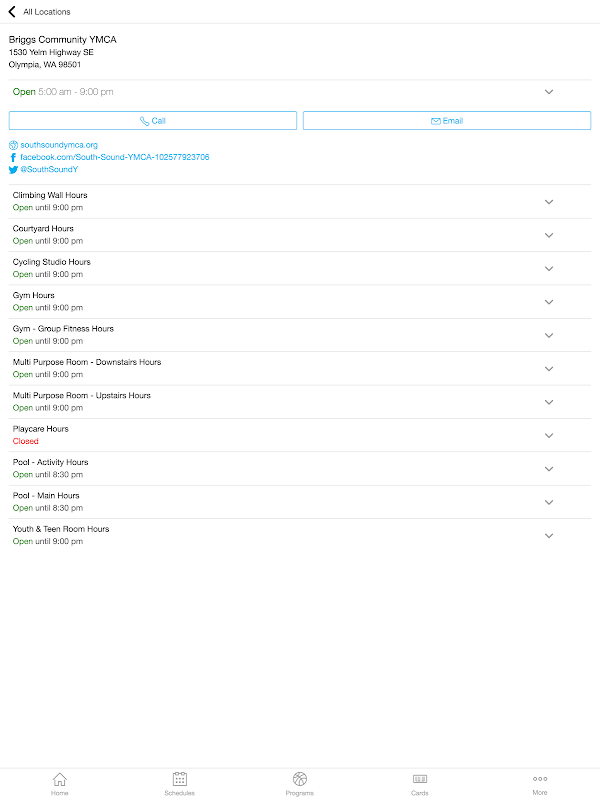
Task: Select the 'Pool - Main Hours' title
Action: coord(46,496)
